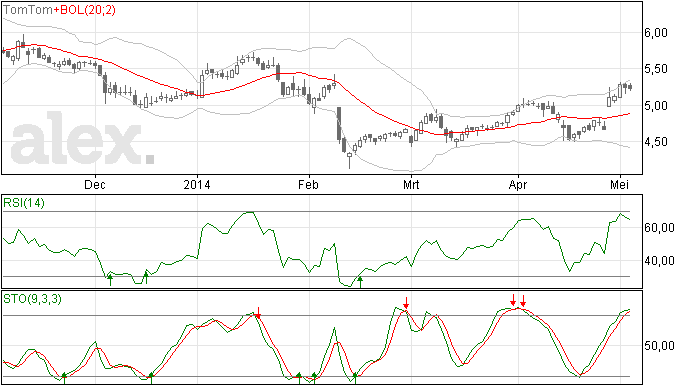Click the 4,50 price axis value
Viewport: 690px width, 387px height.
tap(656, 142)
